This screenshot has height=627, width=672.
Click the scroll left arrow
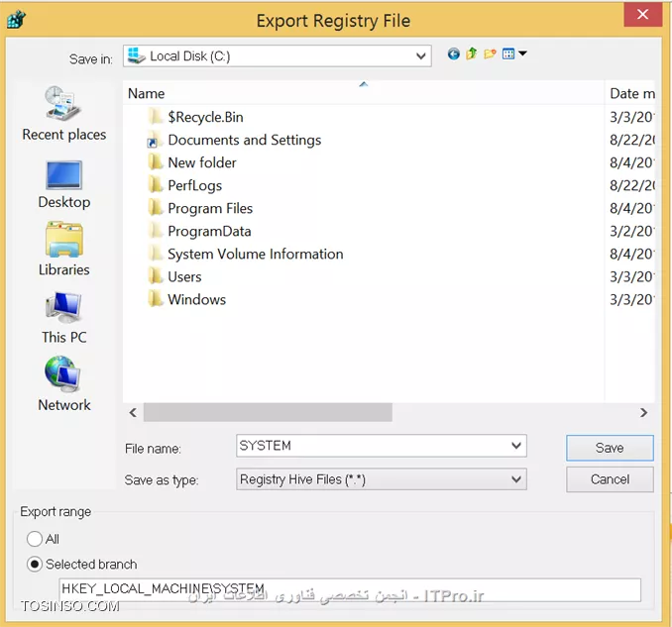pos(133,412)
